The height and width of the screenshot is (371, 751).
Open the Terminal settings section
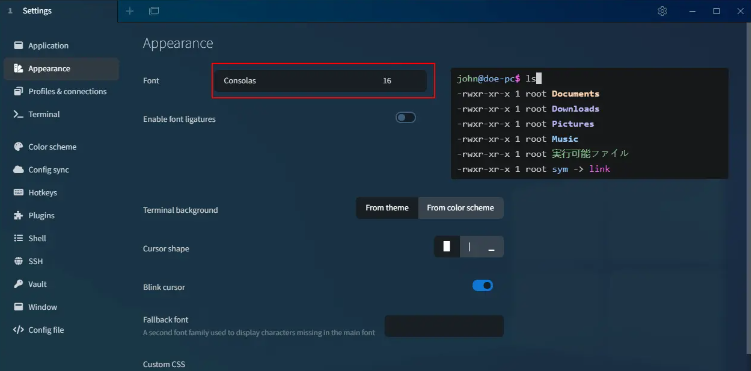click(x=61, y=114)
